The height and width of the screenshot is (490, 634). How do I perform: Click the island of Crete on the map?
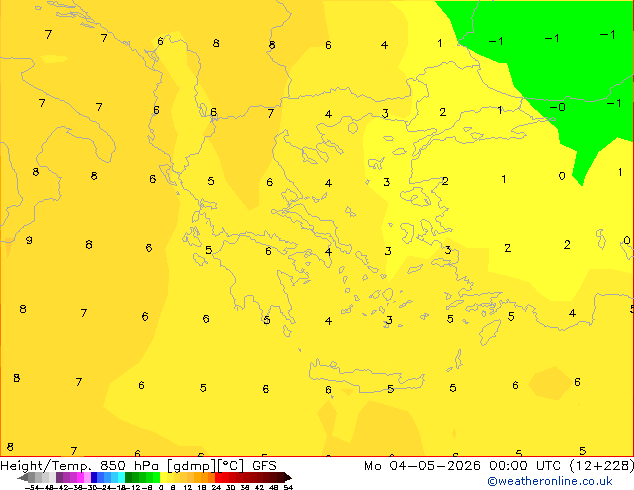366,375
